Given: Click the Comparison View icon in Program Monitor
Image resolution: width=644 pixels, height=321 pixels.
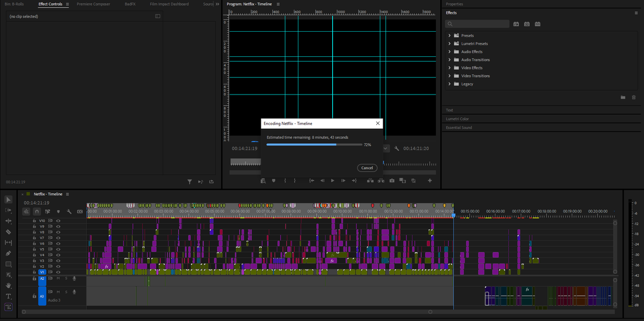Looking at the screenshot, I should coord(403,181).
